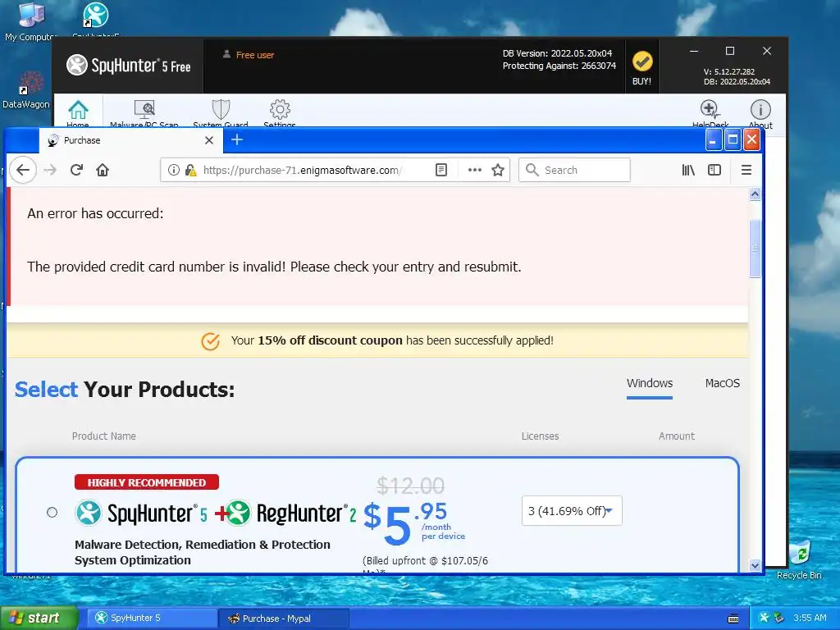Screen dimensions: 840x630
Task: Open the Windows start menu
Action: (x=39, y=618)
